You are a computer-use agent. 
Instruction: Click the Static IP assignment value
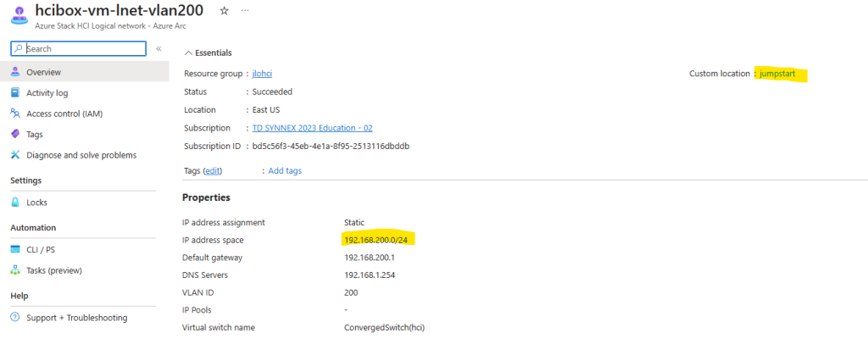[x=354, y=222]
